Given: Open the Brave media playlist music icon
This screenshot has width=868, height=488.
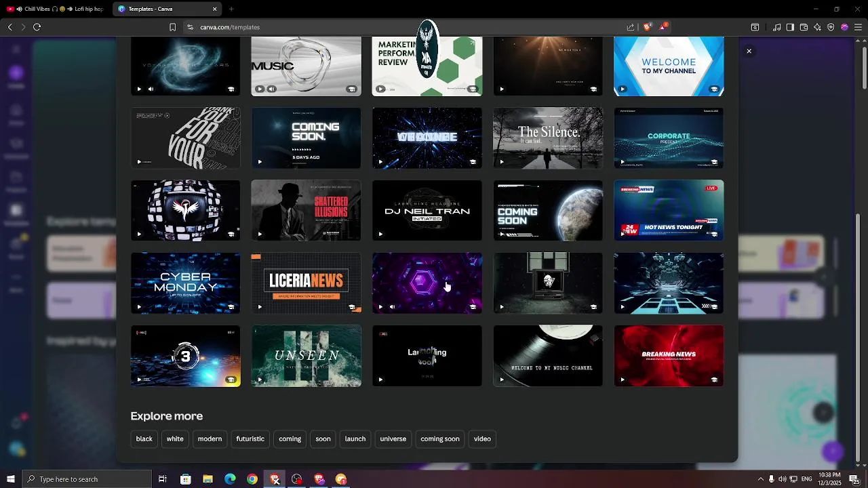Looking at the screenshot, I should point(777,27).
